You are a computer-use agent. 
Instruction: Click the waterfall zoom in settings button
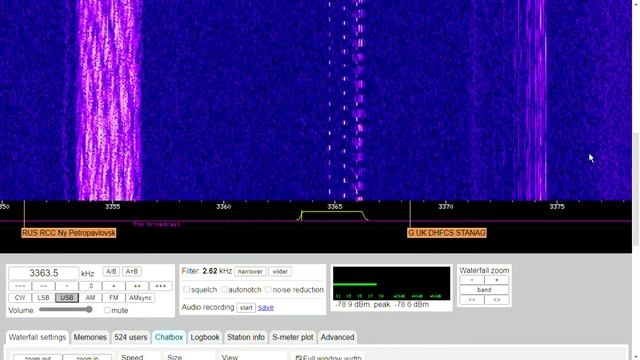coord(87,358)
